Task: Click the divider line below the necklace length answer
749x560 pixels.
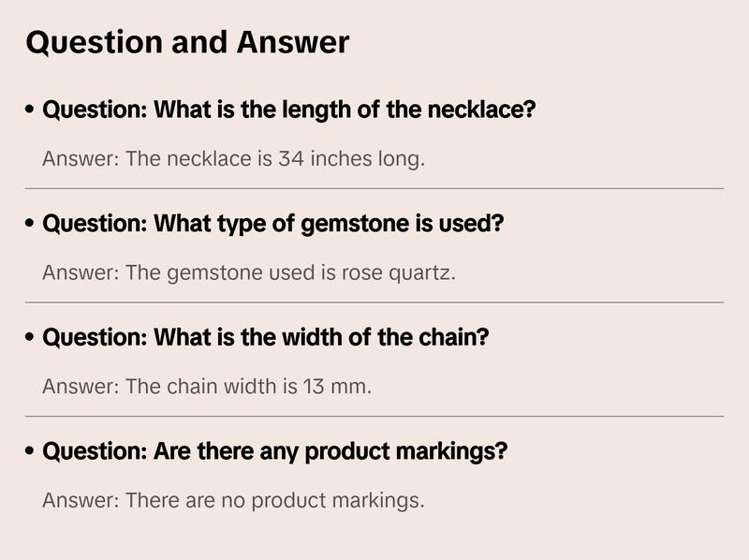Action: point(374,188)
